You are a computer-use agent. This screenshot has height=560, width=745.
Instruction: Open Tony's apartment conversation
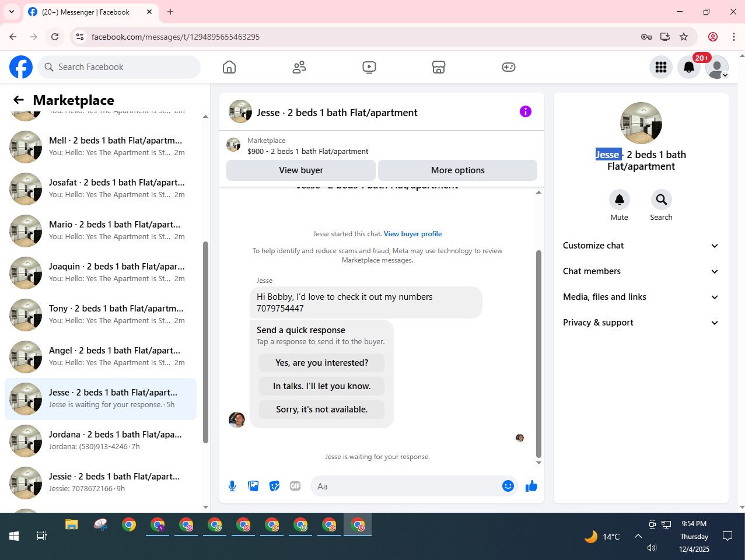(100, 314)
